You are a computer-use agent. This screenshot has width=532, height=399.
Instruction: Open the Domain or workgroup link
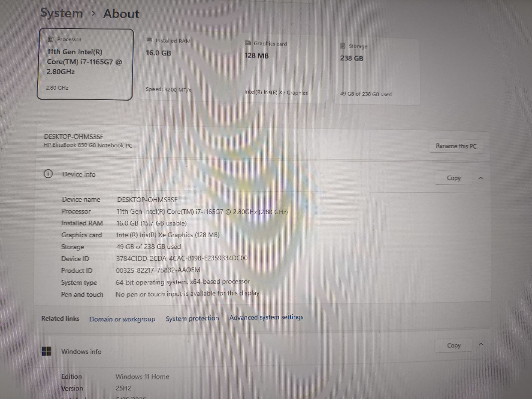pos(122,319)
